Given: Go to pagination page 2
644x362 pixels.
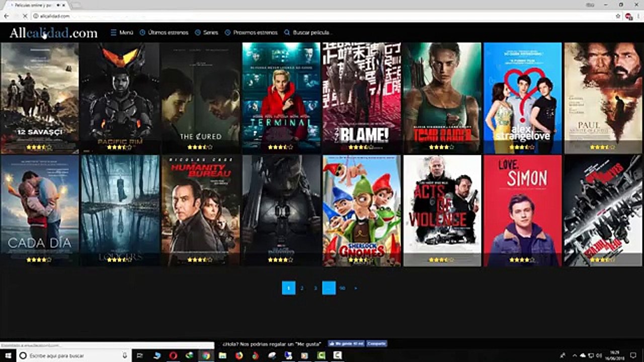Looking at the screenshot, I should [302, 288].
